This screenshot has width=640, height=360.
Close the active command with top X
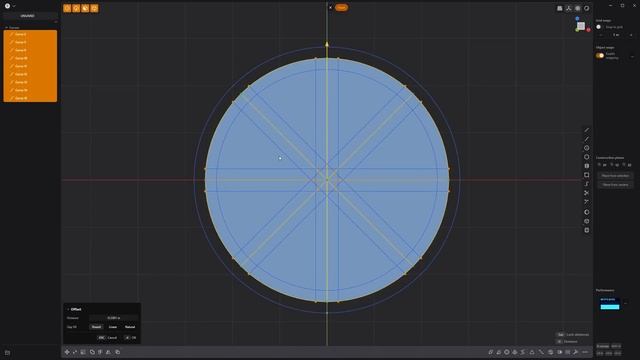tap(330, 7)
